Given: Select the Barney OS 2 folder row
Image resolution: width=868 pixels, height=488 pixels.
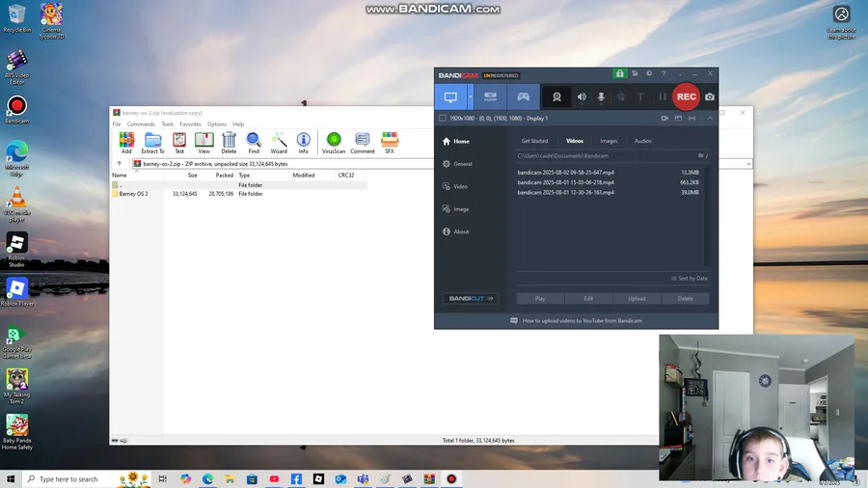Looking at the screenshot, I should (x=238, y=194).
